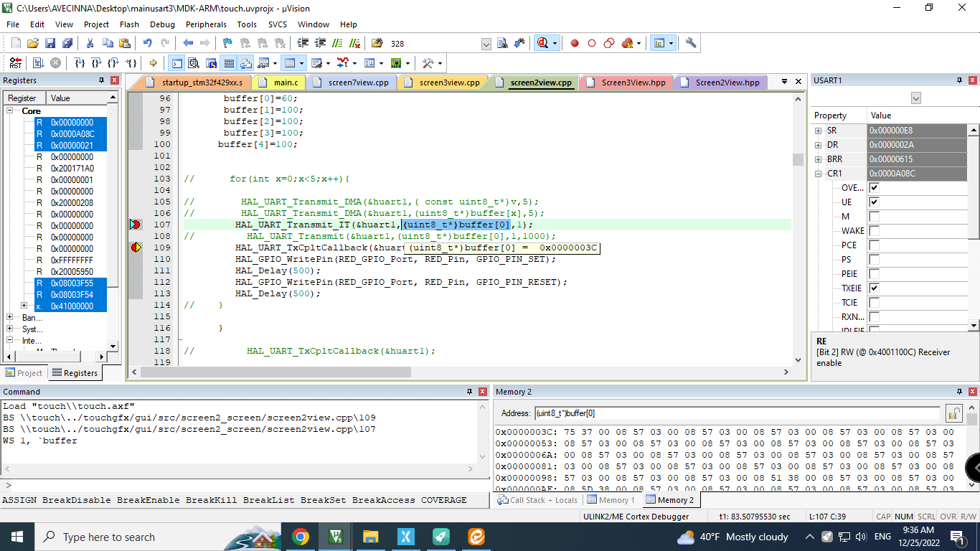Toggle Disassembly window icon

(x=194, y=62)
